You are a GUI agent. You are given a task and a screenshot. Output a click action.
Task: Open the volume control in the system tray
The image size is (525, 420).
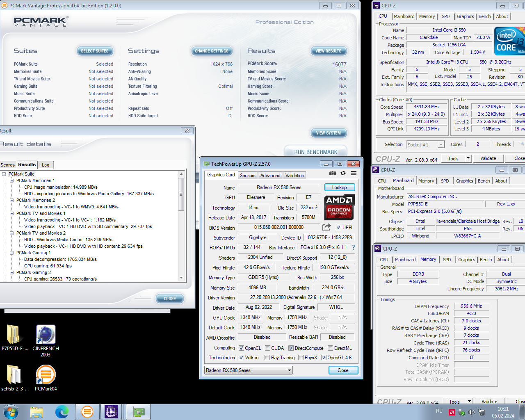[471, 412]
